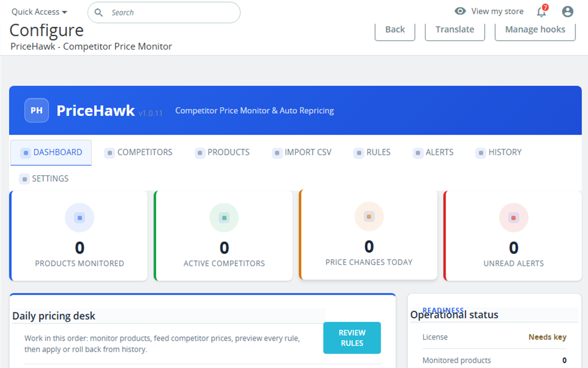Screen dimensions: 588x368
Task: Click the Unread Alerts card icon
Action: 514,218
